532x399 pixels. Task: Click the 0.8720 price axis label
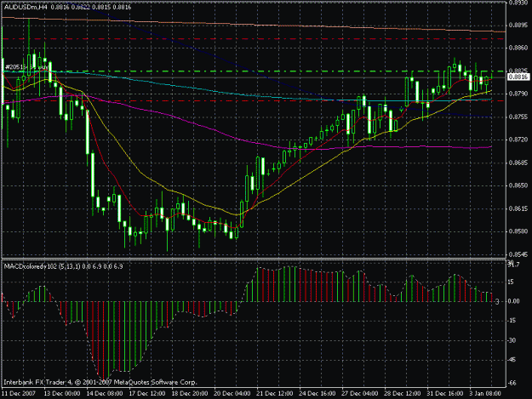coord(518,140)
